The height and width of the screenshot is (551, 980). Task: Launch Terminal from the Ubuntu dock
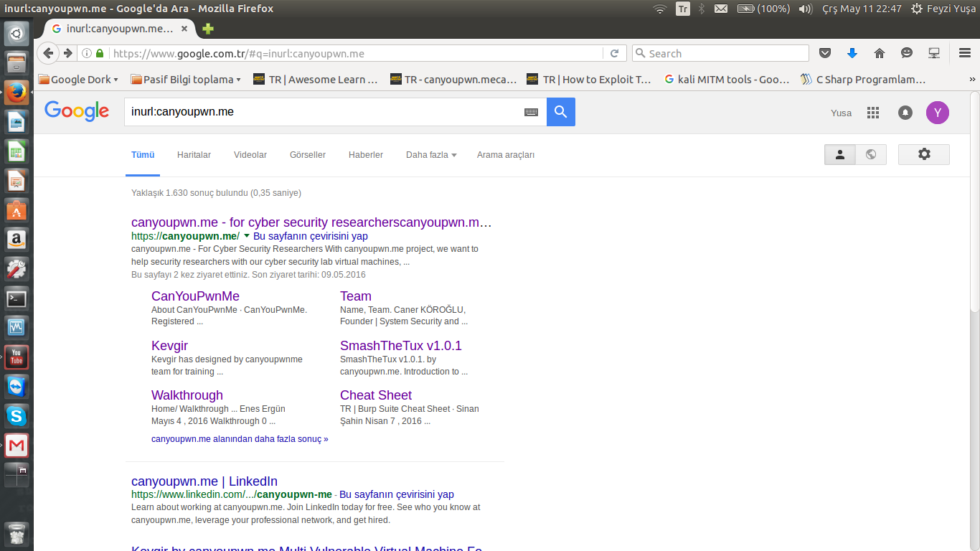(x=17, y=298)
